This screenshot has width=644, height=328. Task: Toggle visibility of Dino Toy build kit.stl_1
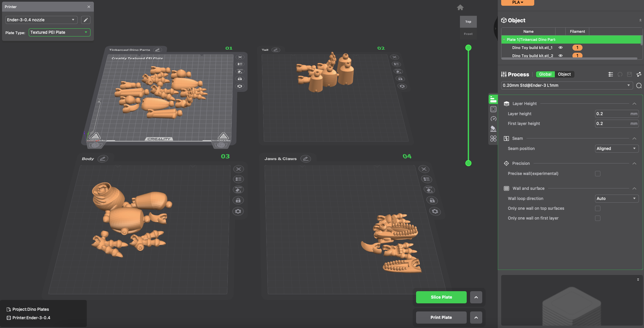[561, 47]
